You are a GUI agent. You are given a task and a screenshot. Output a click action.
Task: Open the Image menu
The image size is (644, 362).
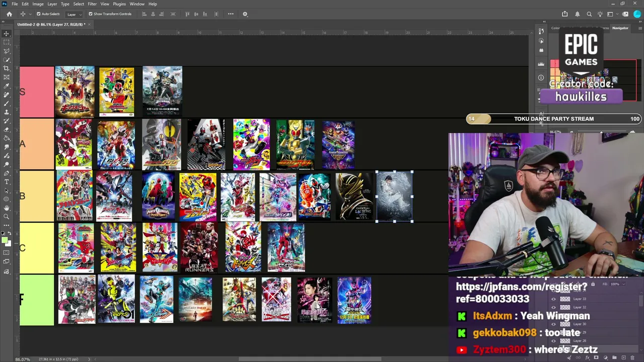[38, 4]
